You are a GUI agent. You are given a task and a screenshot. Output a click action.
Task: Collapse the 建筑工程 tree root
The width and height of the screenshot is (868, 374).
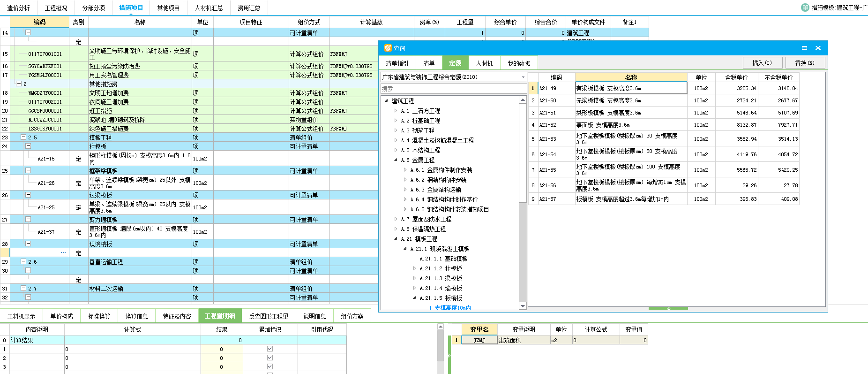(387, 101)
